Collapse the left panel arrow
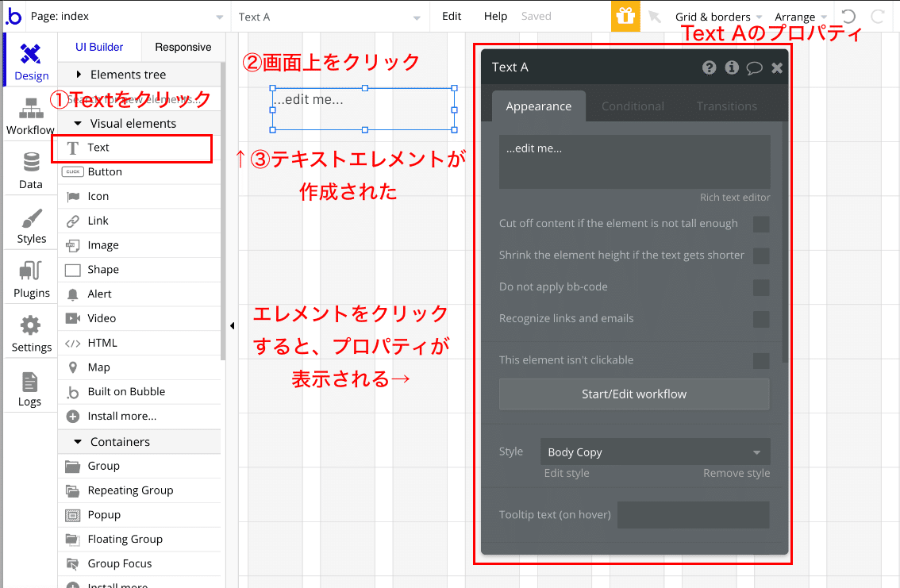 (x=232, y=326)
